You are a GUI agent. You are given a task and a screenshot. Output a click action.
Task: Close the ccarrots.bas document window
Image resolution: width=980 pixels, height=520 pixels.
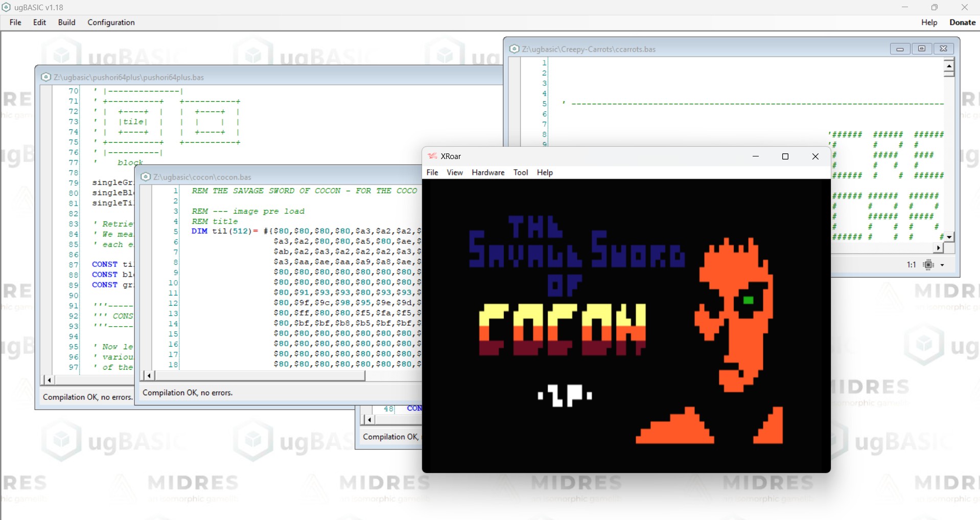944,49
